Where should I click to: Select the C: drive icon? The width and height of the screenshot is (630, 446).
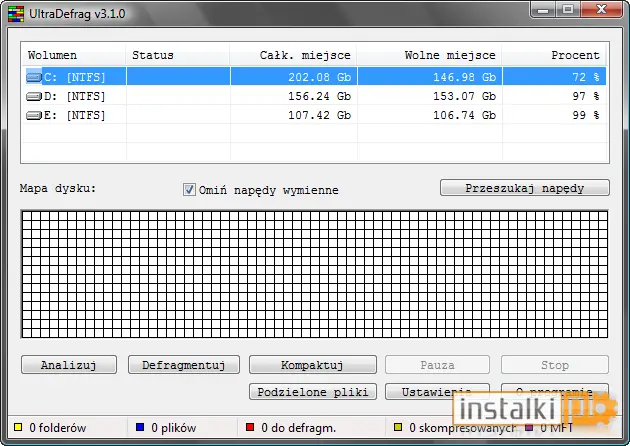(x=34, y=77)
